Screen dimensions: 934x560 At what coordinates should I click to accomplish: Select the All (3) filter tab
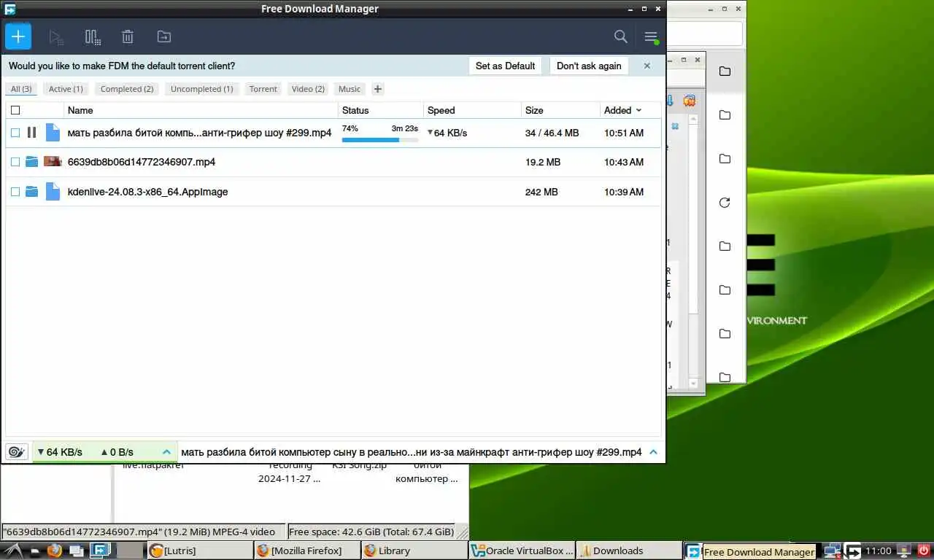click(x=21, y=89)
